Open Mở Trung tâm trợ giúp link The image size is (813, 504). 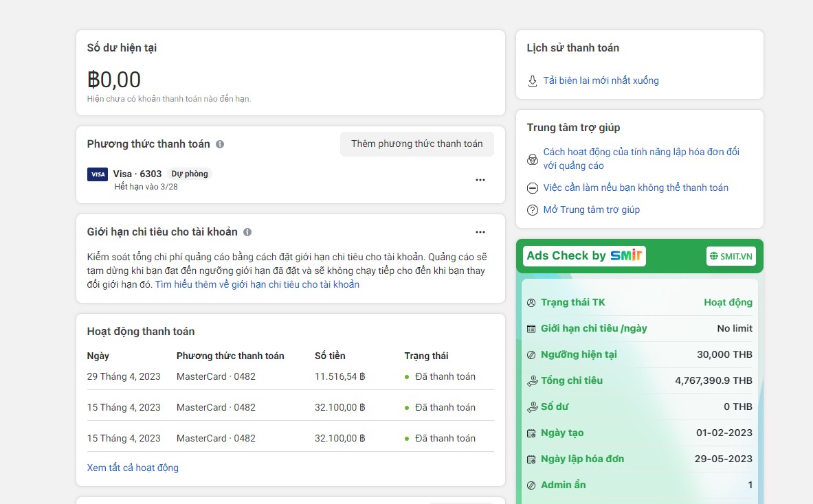click(x=591, y=210)
